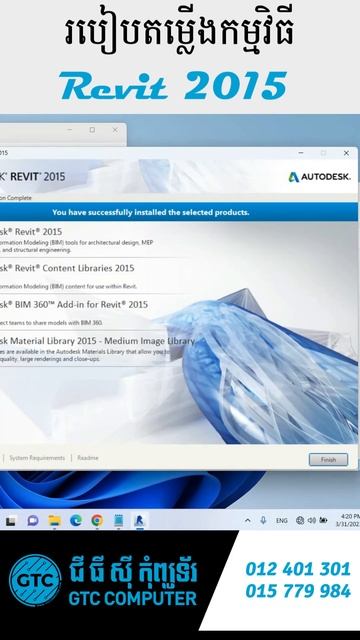This screenshot has height=640, width=360.
Task: Click the Autodesk logo in the installer header
Action: coord(320,177)
